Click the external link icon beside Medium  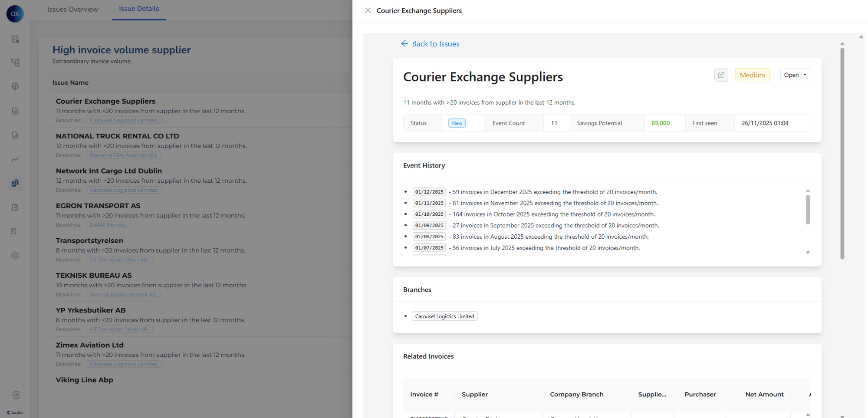(x=721, y=75)
